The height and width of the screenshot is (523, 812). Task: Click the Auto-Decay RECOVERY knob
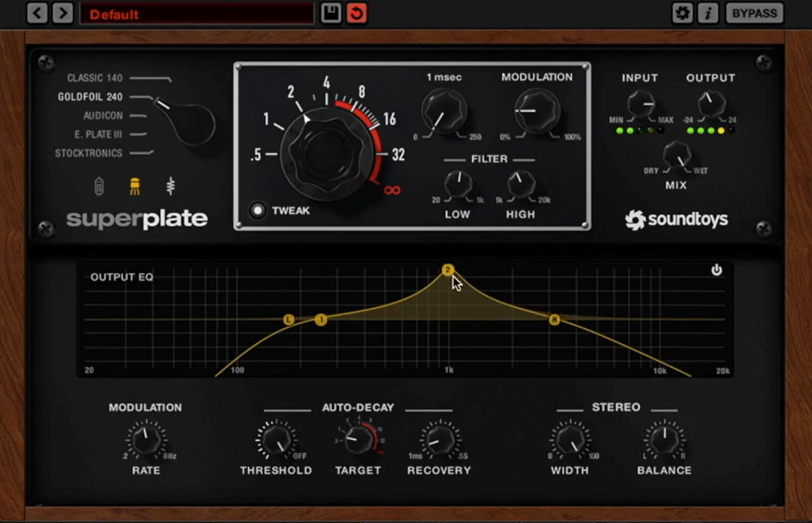pyautogui.click(x=439, y=439)
